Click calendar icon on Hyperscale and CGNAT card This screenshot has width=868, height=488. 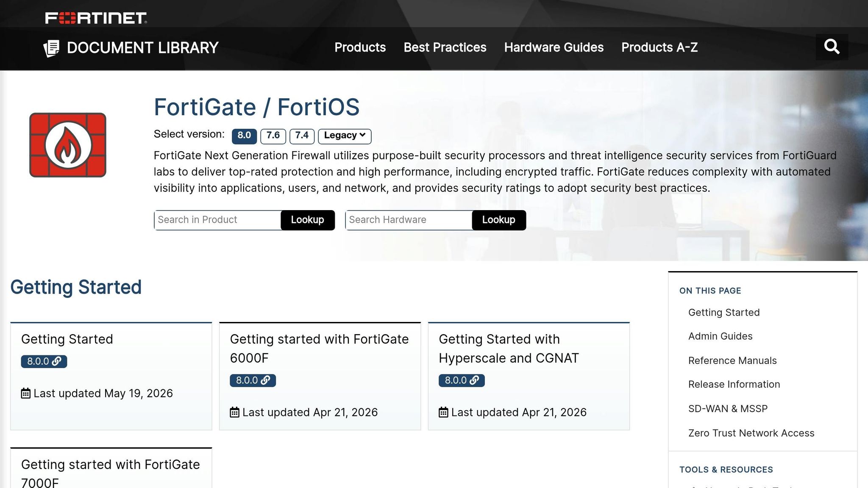[443, 412]
